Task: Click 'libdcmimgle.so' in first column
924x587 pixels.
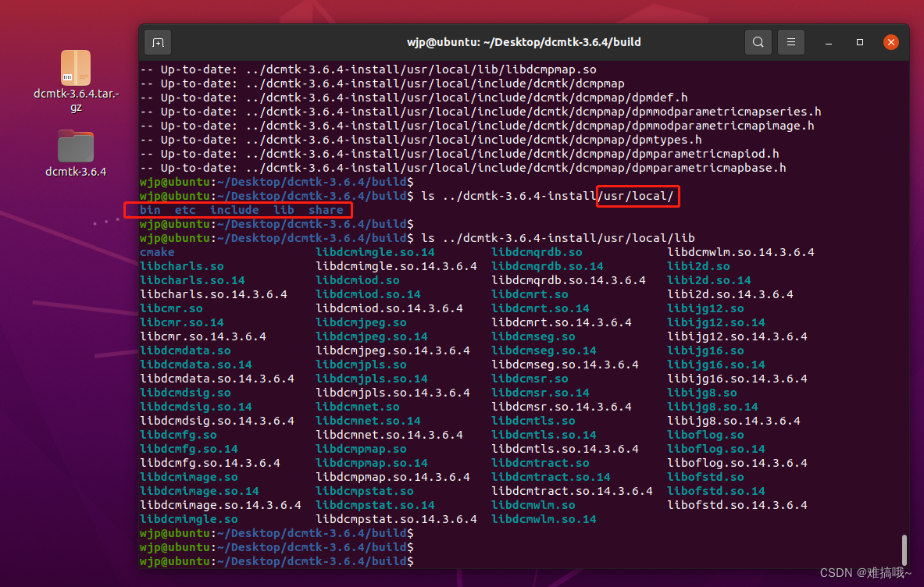Action: tap(189, 519)
